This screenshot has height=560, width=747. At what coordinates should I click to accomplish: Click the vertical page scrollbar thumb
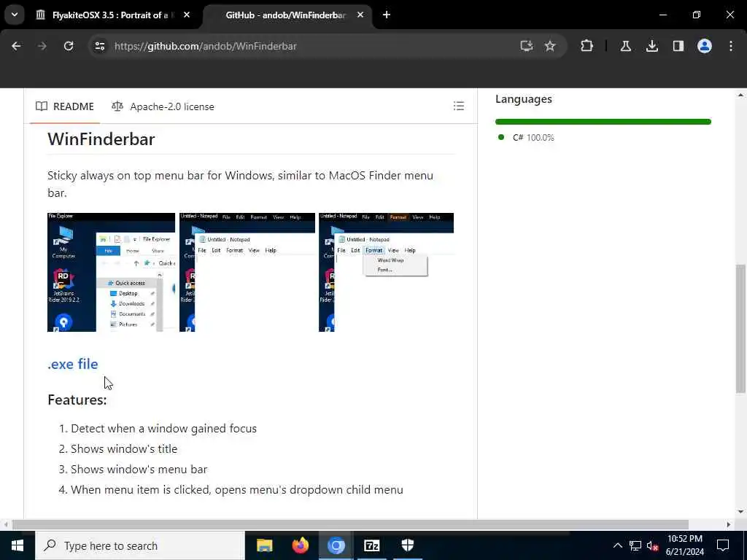(740, 329)
